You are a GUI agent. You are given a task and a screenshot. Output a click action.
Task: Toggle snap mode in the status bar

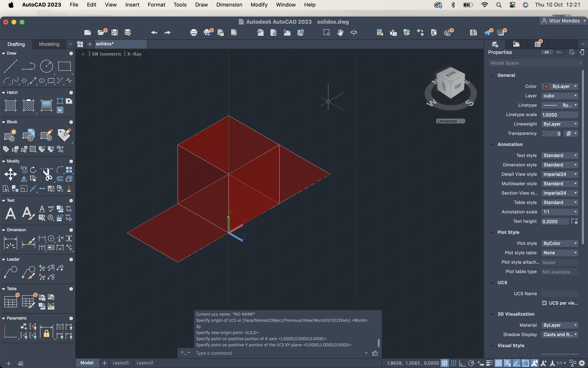[454, 363]
